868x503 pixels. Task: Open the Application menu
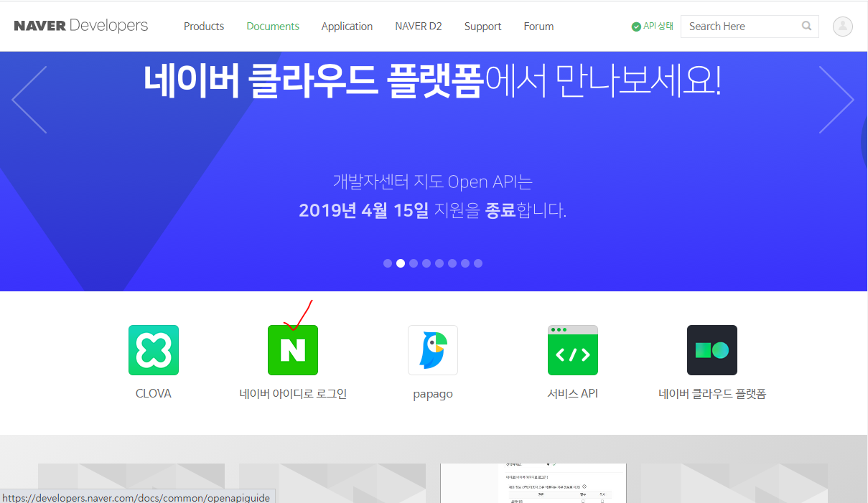347,27
